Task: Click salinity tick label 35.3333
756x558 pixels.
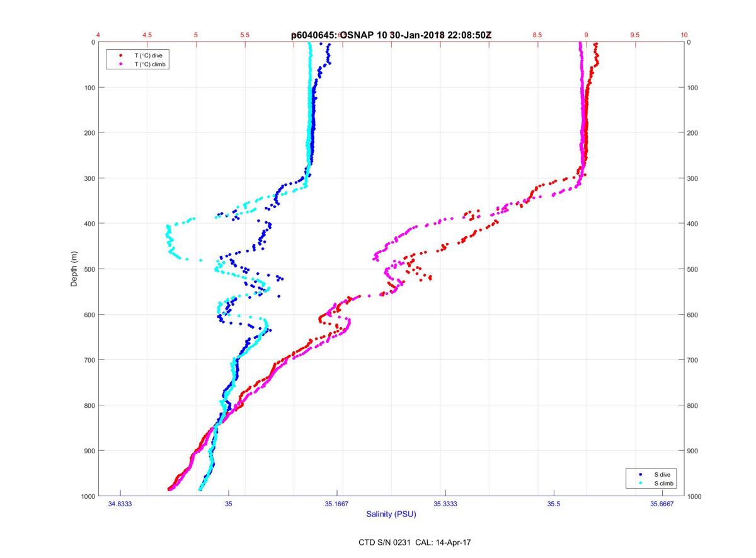Action: click(445, 504)
